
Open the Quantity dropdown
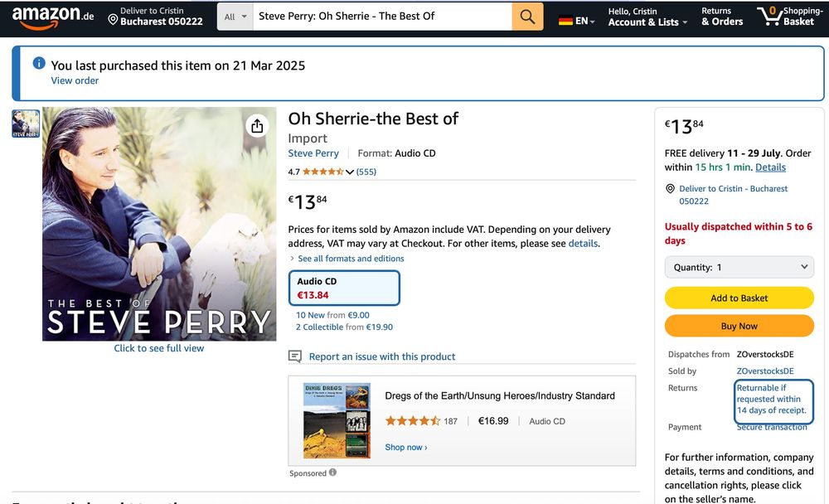click(739, 267)
